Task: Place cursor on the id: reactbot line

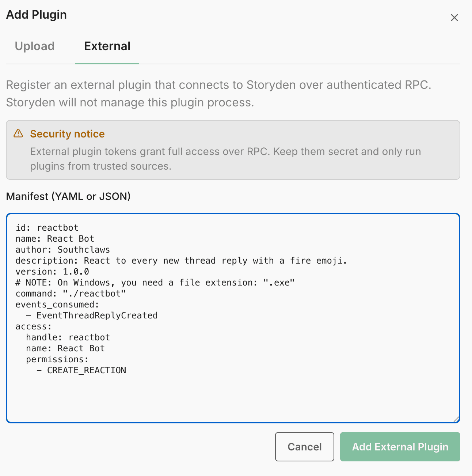Action: pos(47,228)
